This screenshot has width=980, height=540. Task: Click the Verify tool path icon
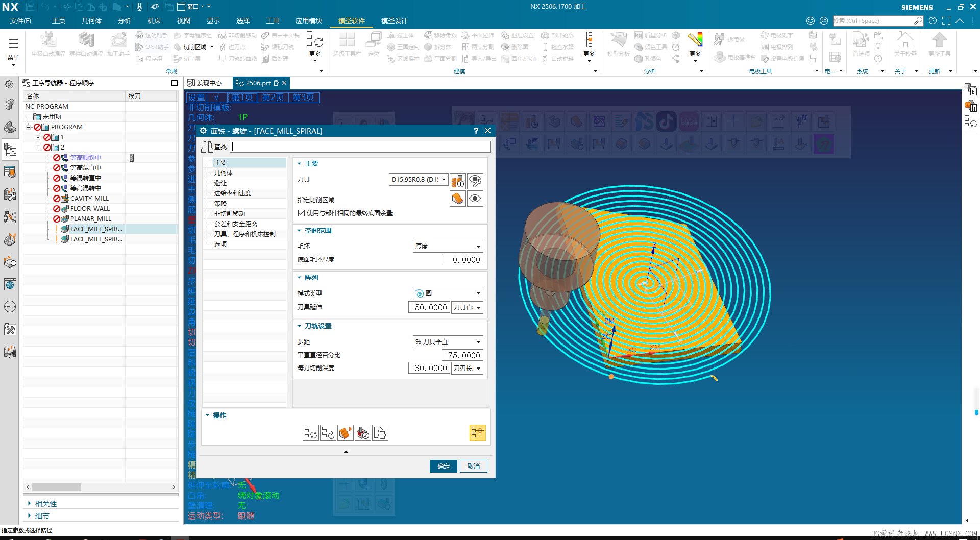(x=346, y=433)
